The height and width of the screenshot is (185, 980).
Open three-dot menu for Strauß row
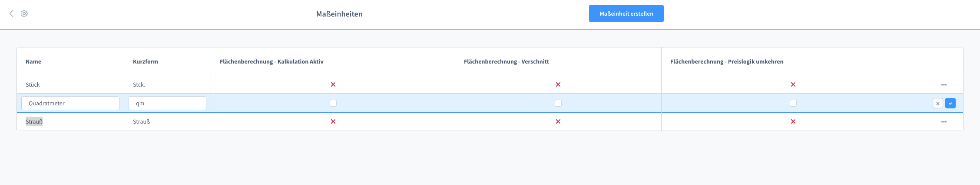tap(944, 122)
